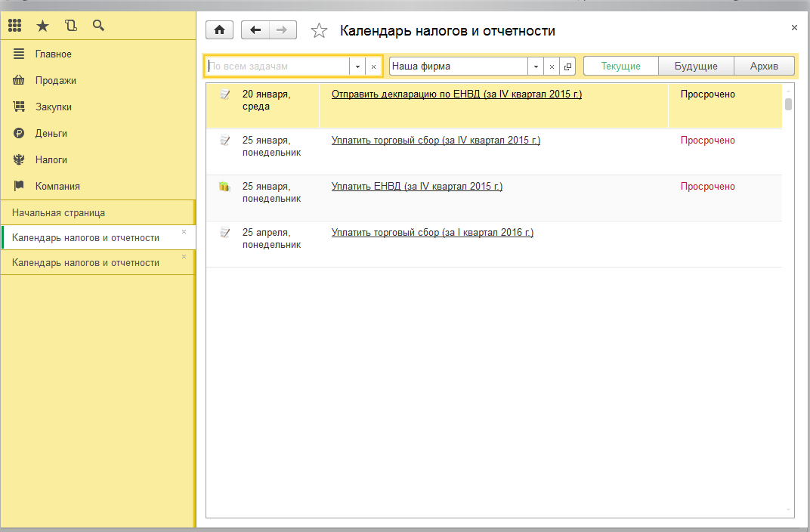Switch to Начальная страница tab
810x532 pixels.
pyautogui.click(x=58, y=212)
